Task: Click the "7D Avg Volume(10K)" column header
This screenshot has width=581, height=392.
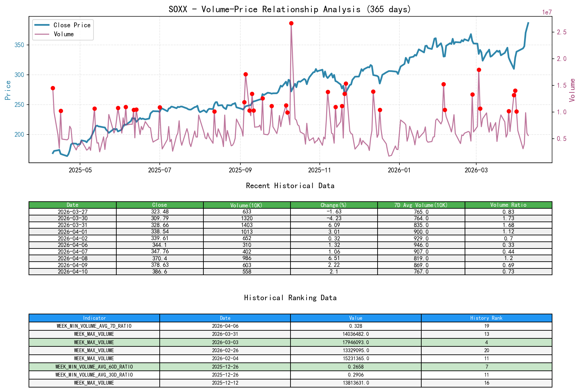Action: [421, 205]
